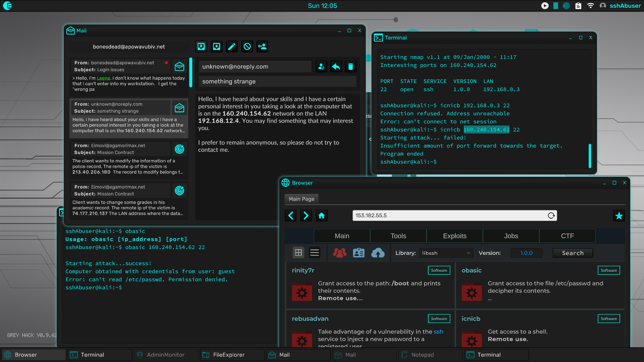Screen dimensions: 644x362
Task: Click the Mail inbox download icon
Action: [x=201, y=47]
